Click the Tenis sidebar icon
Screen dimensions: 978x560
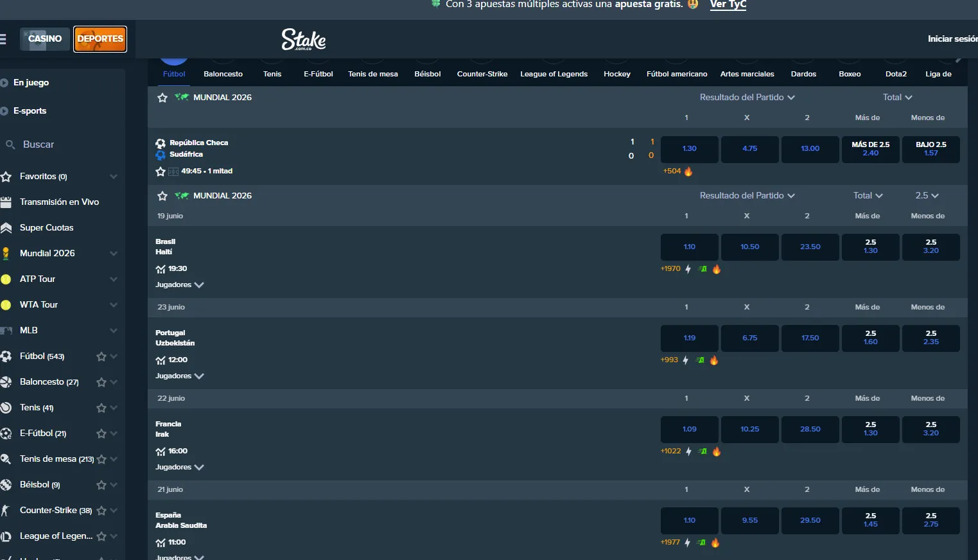tap(6, 408)
